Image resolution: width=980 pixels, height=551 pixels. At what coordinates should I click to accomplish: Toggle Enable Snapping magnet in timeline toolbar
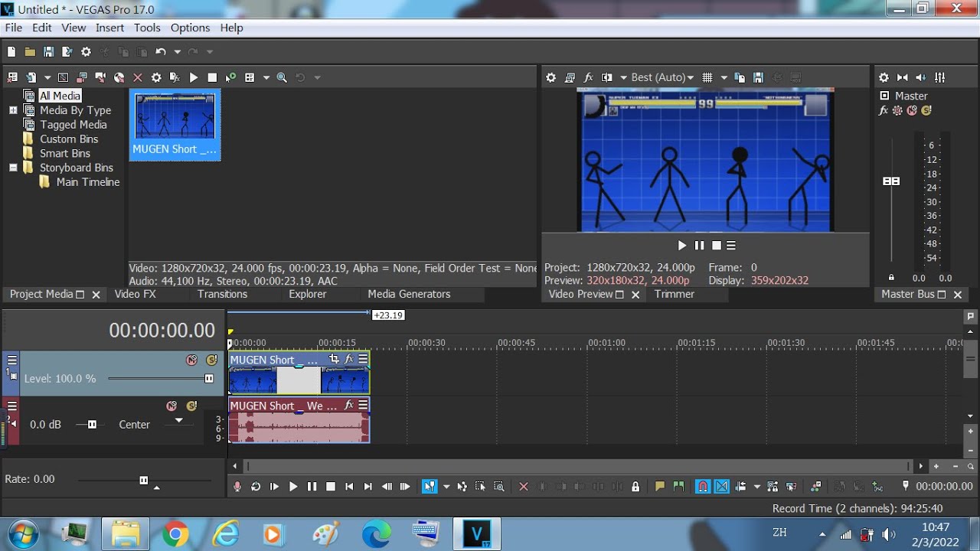point(703,486)
